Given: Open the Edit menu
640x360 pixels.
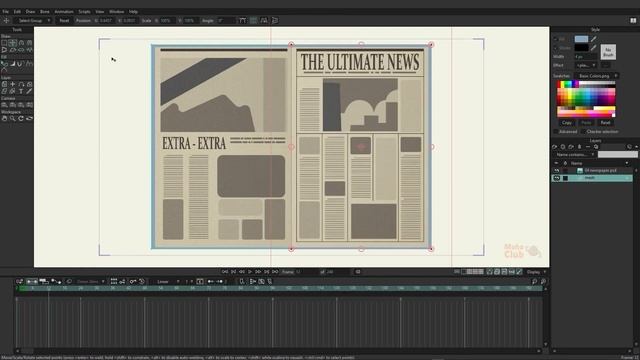Looking at the screenshot, I should click(x=17, y=11).
